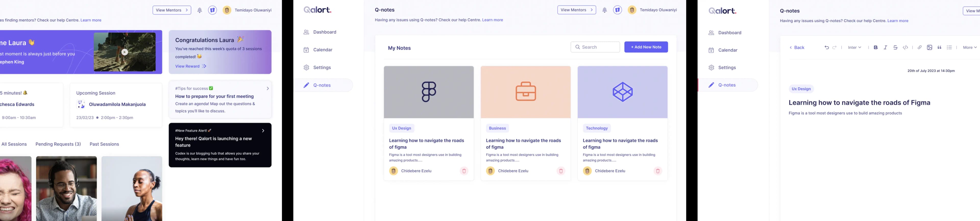Open the Past Sessions tab
This screenshot has width=980, height=221.
pyautogui.click(x=104, y=144)
